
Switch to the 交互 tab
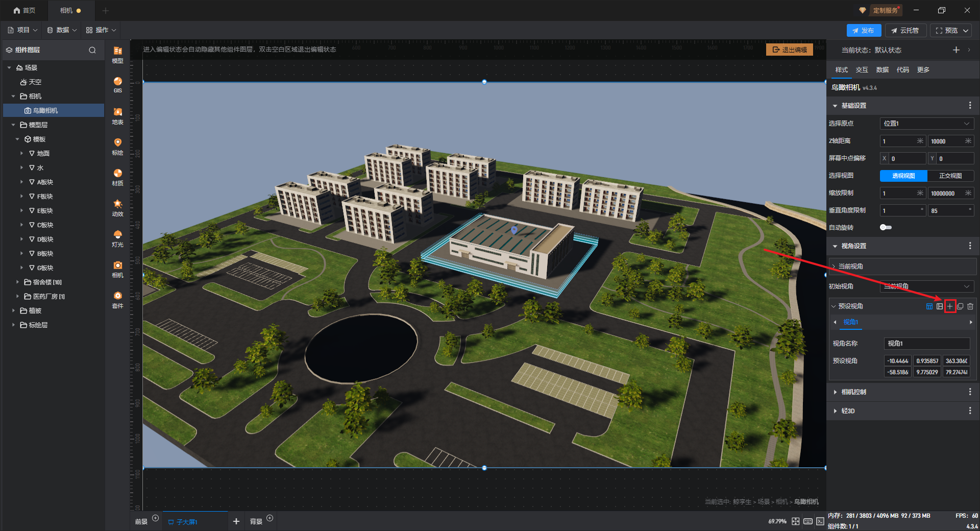(x=862, y=70)
